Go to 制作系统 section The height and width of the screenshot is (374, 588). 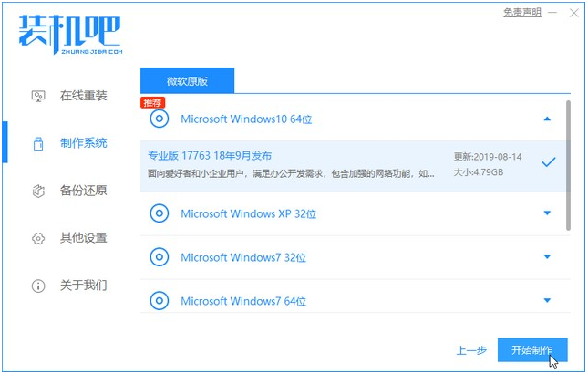(x=83, y=143)
